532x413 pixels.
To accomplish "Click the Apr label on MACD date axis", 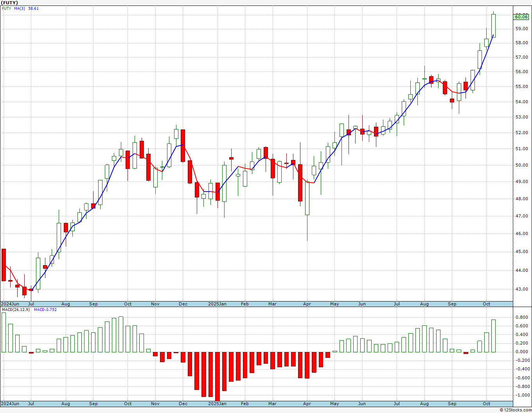I will point(307,404).
